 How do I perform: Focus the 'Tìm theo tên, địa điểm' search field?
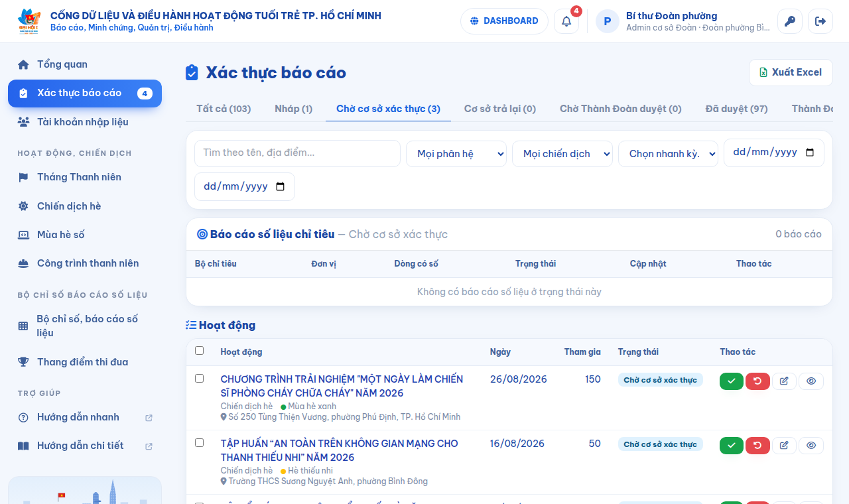[x=297, y=153]
